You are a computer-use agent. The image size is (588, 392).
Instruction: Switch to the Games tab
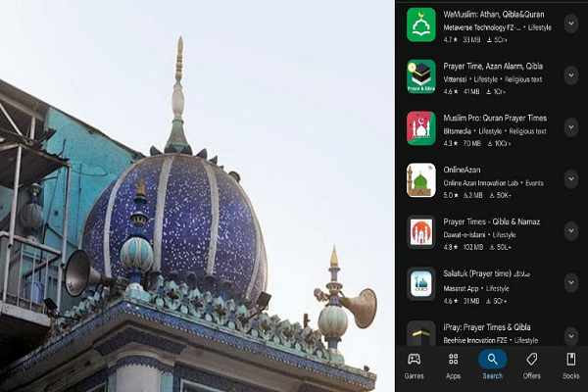414,366
